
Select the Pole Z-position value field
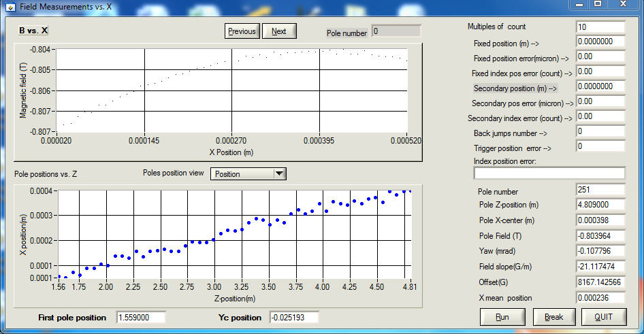click(600, 205)
